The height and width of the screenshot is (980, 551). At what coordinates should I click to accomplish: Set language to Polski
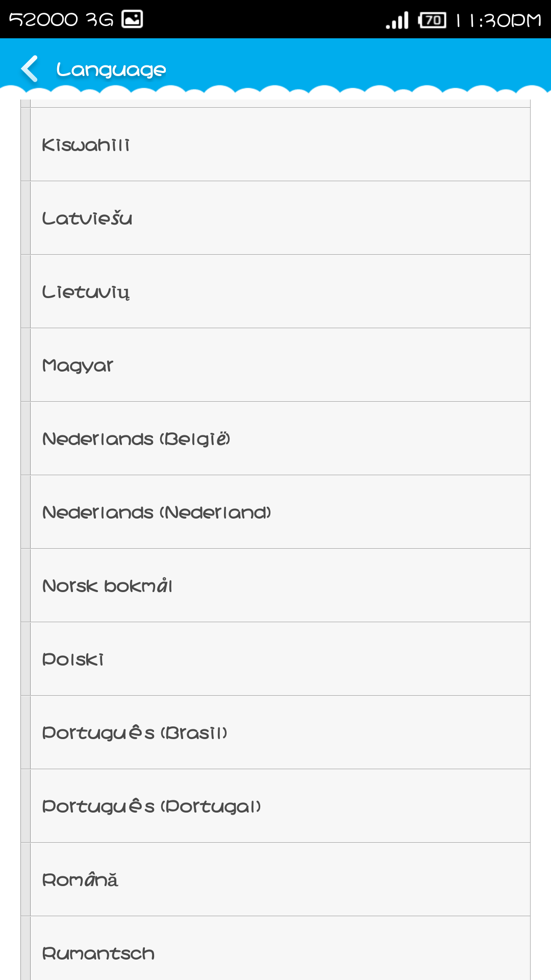pyautogui.click(x=280, y=659)
